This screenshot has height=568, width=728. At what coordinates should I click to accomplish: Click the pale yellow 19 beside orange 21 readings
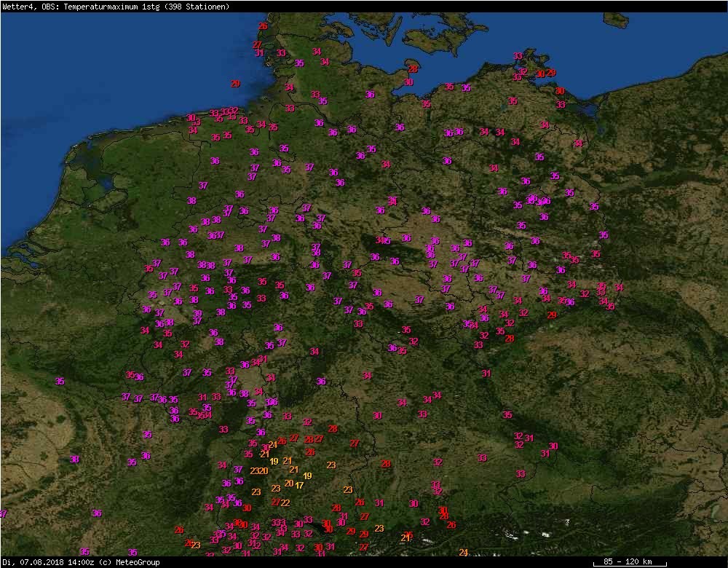tap(274, 461)
